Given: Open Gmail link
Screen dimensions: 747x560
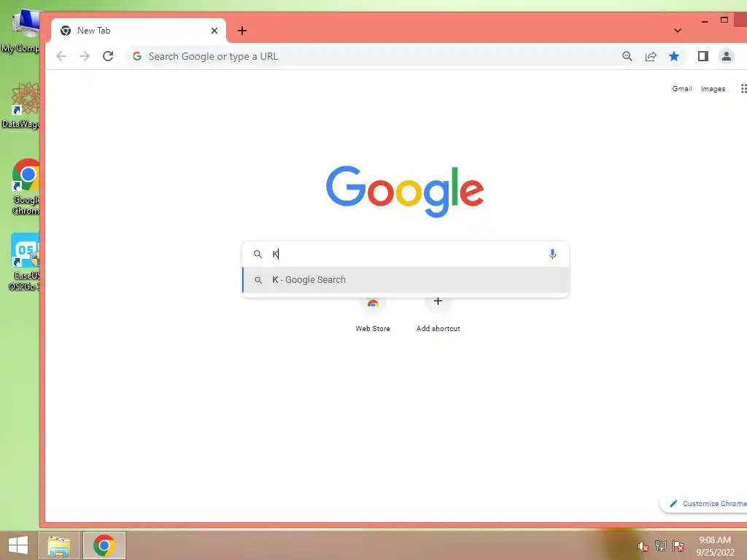Looking at the screenshot, I should (x=682, y=88).
